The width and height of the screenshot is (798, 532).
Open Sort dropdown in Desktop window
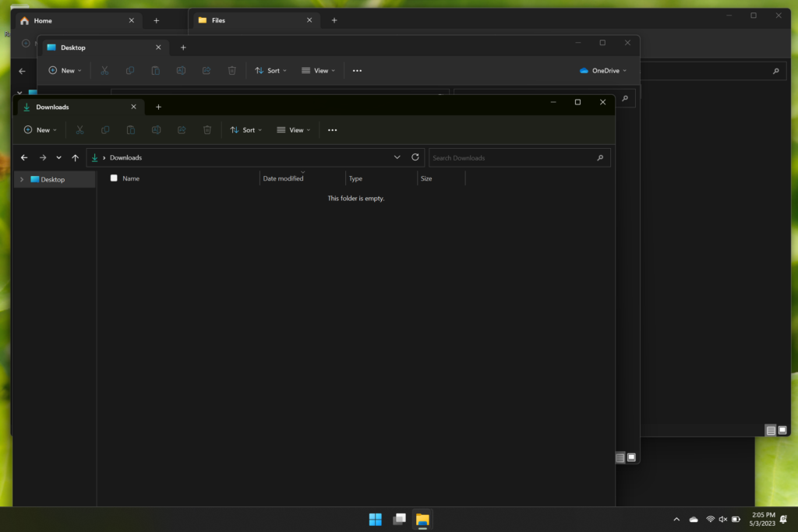tap(270, 71)
